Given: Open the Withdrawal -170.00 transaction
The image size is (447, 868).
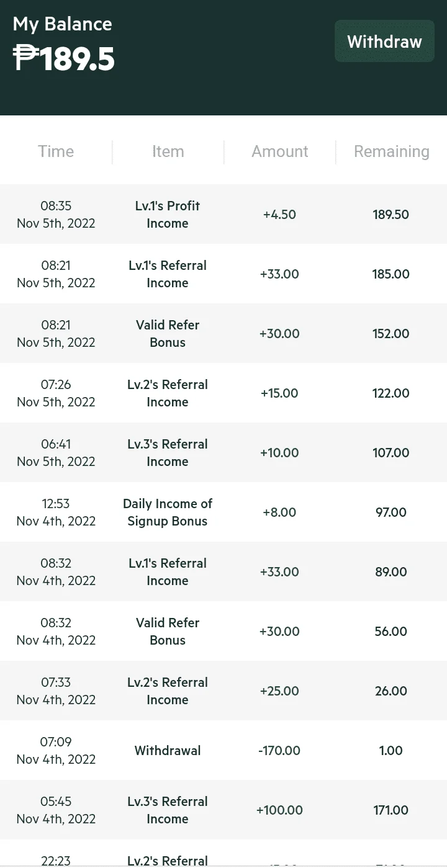Looking at the screenshot, I should (x=223, y=750).
